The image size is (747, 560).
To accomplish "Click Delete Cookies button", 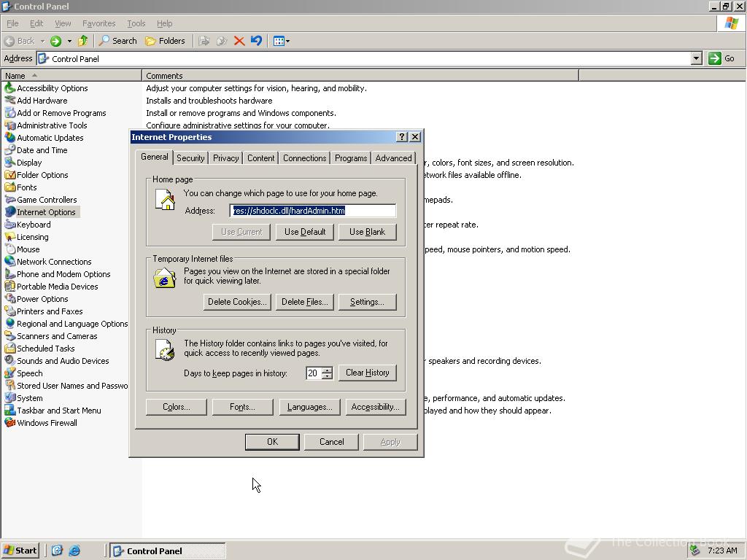I will (x=237, y=302).
